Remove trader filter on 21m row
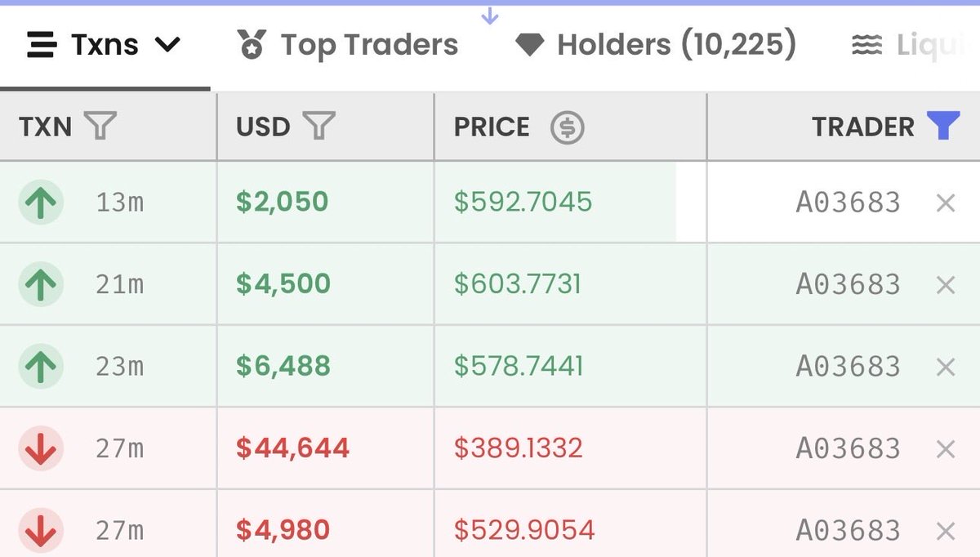 point(946,285)
